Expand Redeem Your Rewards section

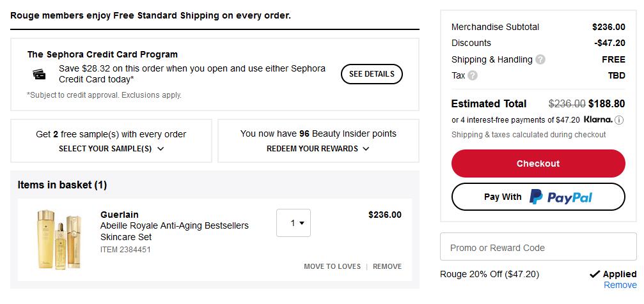[x=318, y=149]
